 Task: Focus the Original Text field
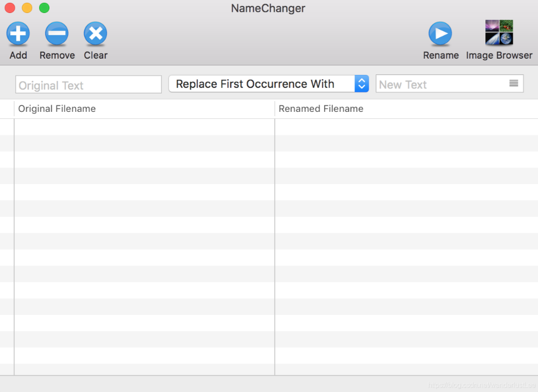88,85
